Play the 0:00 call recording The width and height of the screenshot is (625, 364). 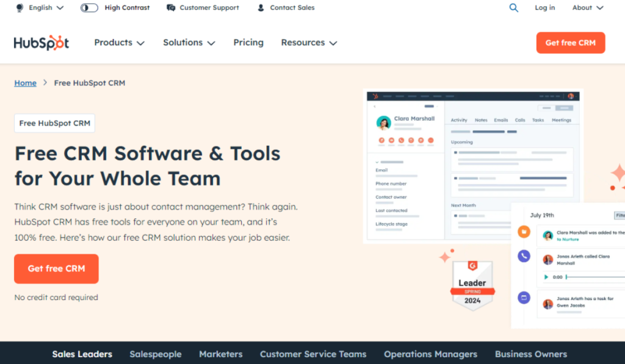pyautogui.click(x=546, y=277)
